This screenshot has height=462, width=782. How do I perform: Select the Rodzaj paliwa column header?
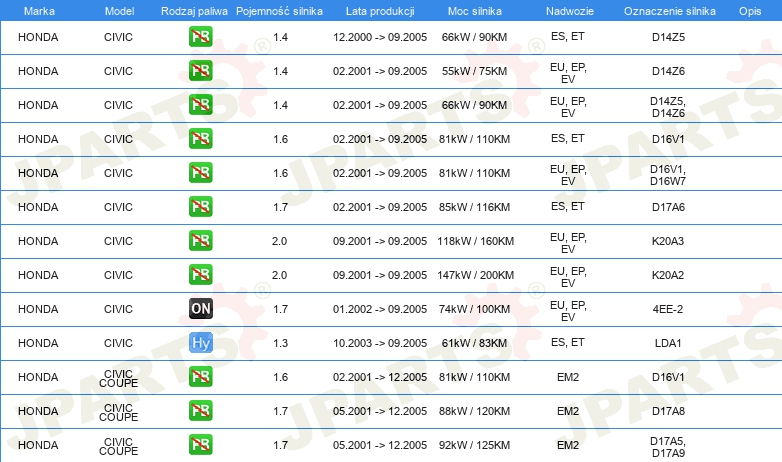coord(194,11)
